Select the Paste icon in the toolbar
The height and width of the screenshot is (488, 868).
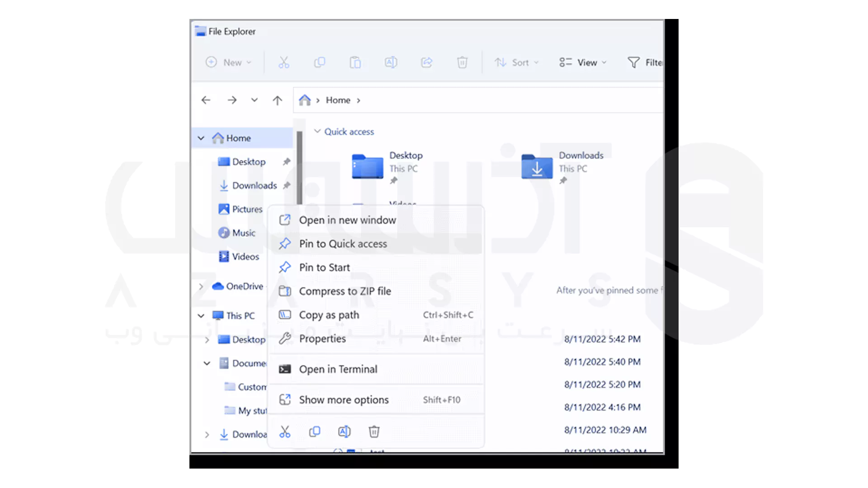356,62
